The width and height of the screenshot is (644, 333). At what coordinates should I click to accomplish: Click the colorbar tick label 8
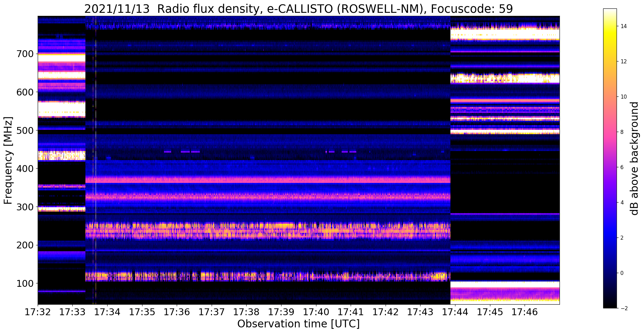click(622, 132)
